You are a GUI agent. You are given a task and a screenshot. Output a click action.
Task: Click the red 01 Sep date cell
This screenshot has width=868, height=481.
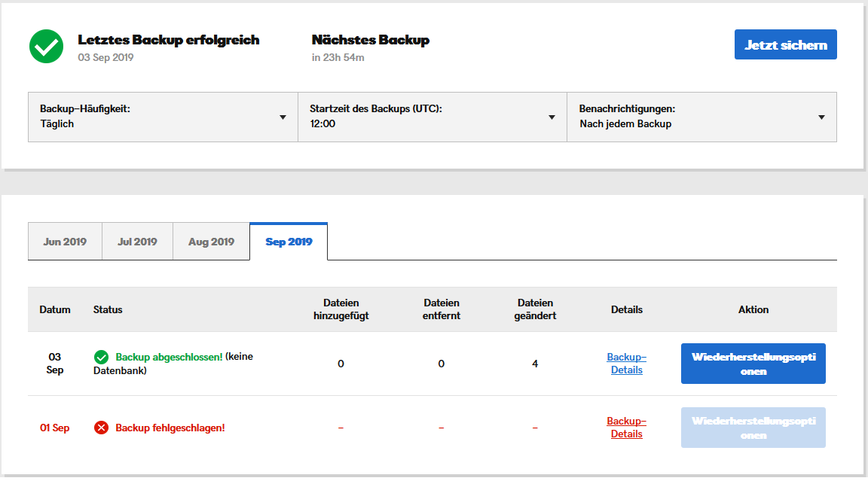(55, 428)
